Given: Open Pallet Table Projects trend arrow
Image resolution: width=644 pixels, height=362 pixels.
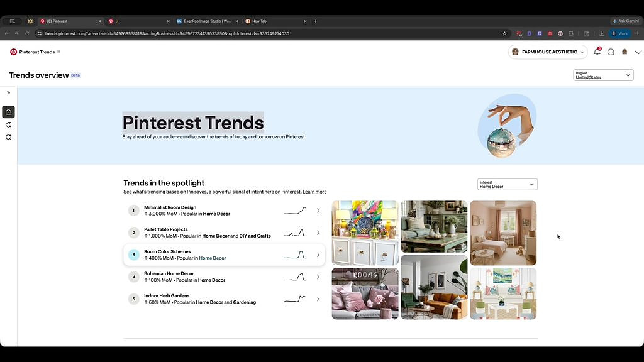Looking at the screenshot, I should (x=318, y=233).
